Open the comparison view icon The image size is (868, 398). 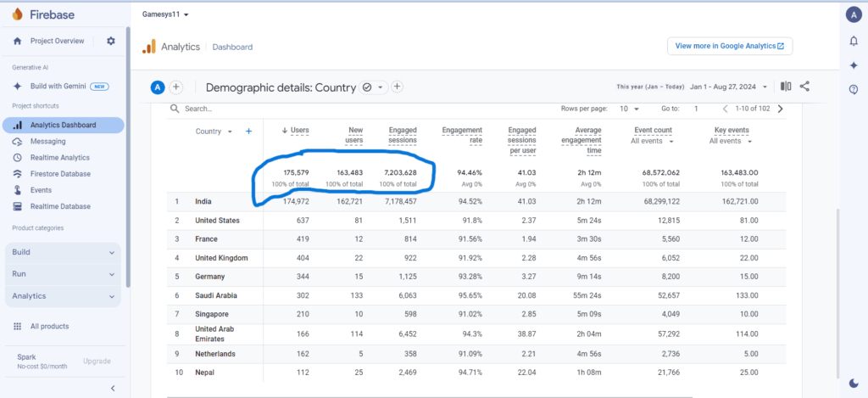pos(786,87)
